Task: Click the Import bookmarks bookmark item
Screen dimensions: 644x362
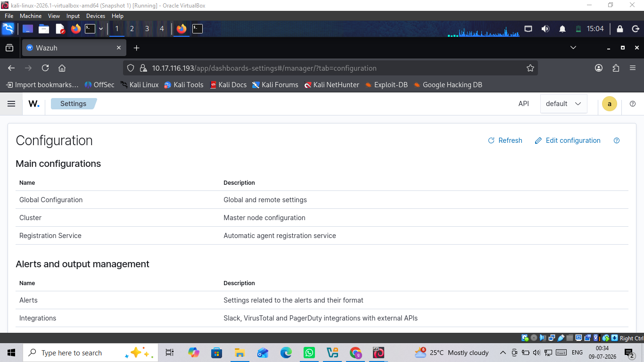Action: pyautogui.click(x=42, y=85)
